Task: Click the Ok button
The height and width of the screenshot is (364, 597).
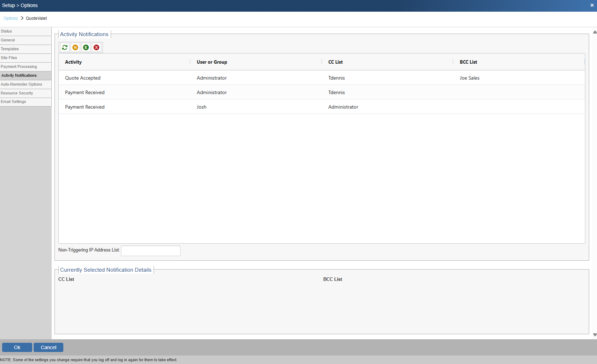Action: point(17,347)
